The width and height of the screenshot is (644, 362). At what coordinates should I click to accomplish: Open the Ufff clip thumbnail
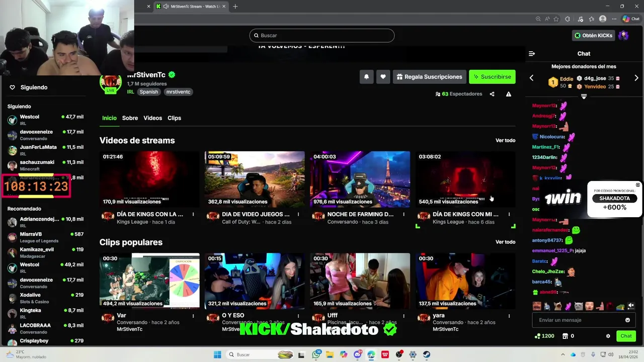pos(360,281)
